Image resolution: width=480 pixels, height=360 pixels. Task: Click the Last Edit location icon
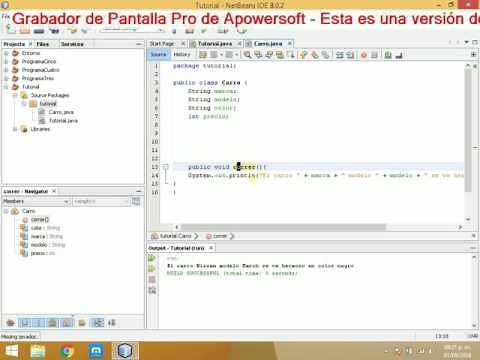tap(203, 55)
